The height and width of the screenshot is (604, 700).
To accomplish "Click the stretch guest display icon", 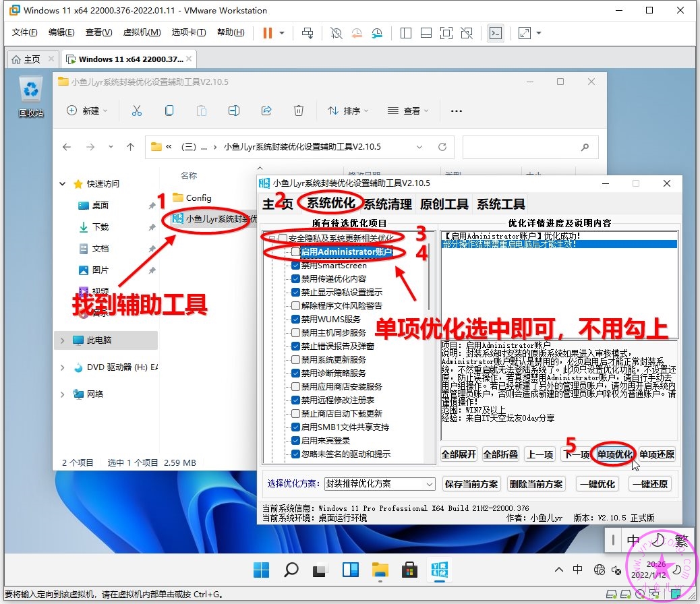I will click(x=525, y=33).
